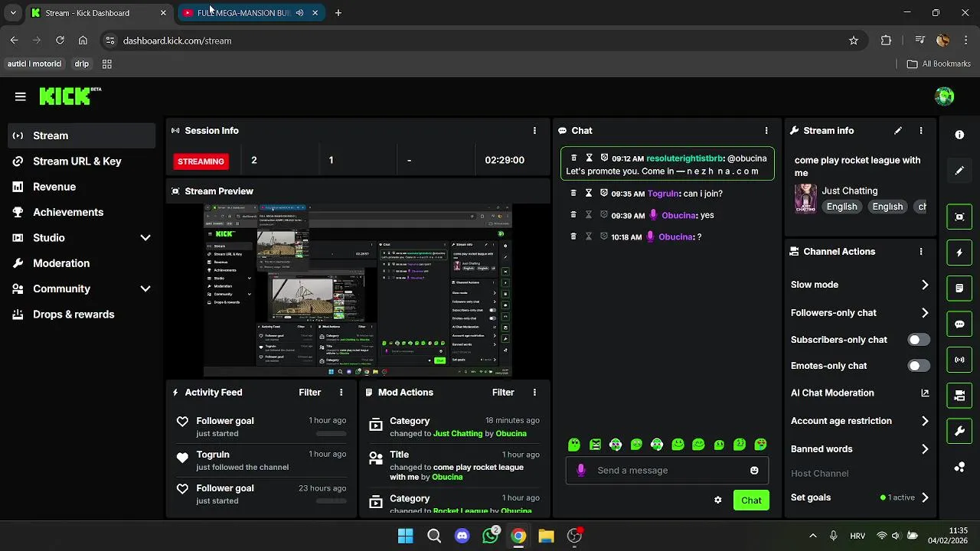980x551 pixels.
Task: Open Banned words settings
Action: (x=860, y=449)
